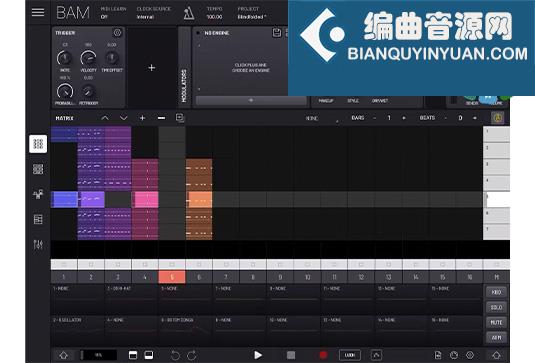Click the automation curve icon next to Loop
Image resolution: width=535 pixels, height=363 pixels.
[376, 355]
